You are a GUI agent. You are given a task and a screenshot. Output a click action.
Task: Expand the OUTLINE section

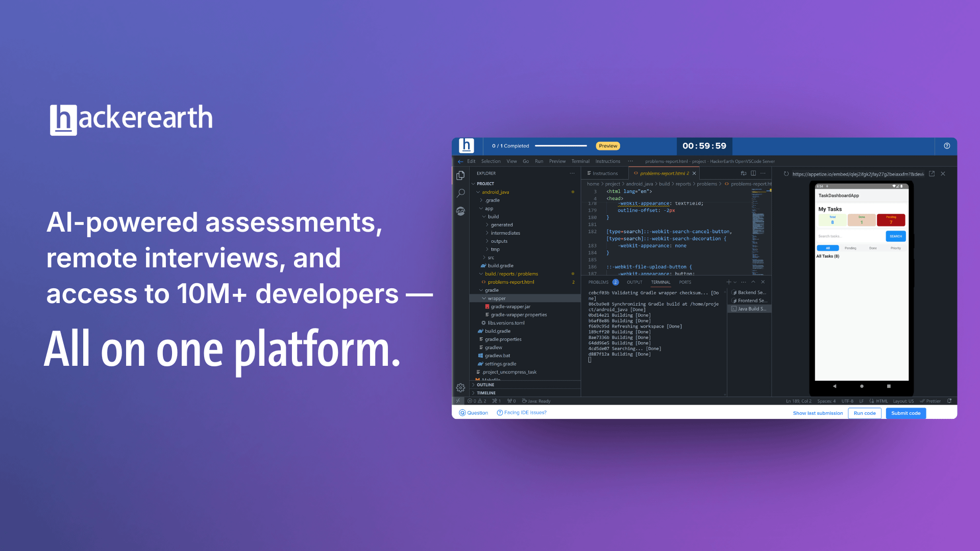485,385
